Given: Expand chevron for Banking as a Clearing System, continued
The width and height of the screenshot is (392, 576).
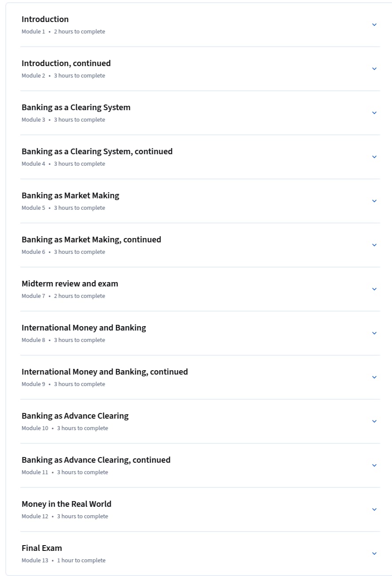Looking at the screenshot, I should tap(374, 157).
